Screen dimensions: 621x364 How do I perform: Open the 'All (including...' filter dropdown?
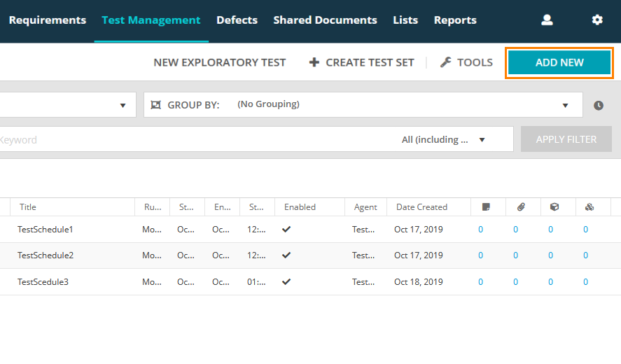tap(482, 139)
